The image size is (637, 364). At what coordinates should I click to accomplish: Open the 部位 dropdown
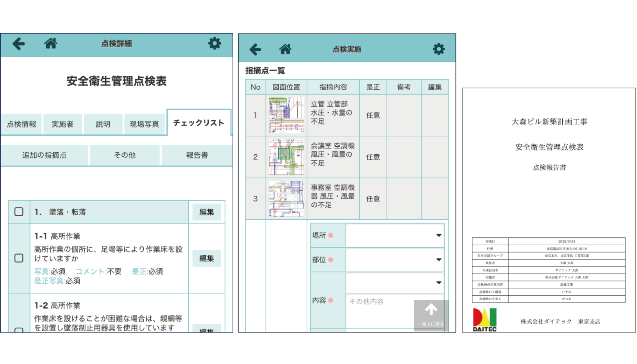(x=395, y=260)
